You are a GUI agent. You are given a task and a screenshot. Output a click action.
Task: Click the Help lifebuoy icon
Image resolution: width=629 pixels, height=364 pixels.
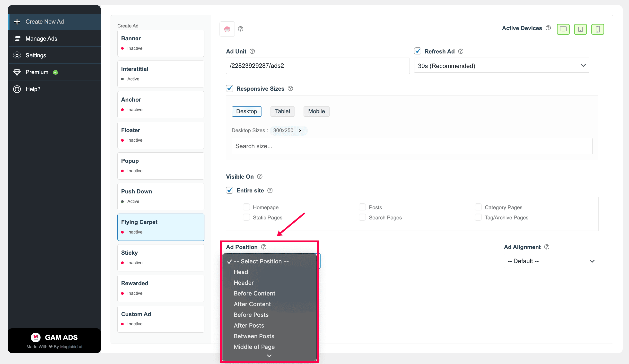coord(17,89)
